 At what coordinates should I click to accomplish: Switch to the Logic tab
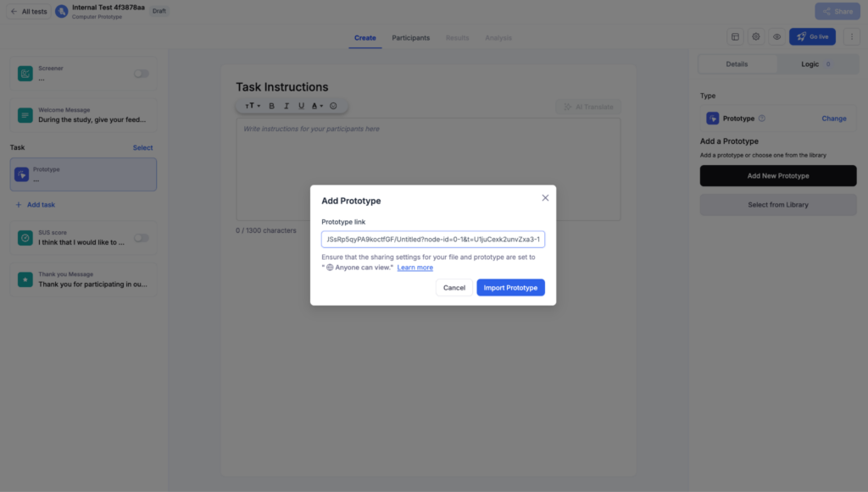click(x=816, y=64)
